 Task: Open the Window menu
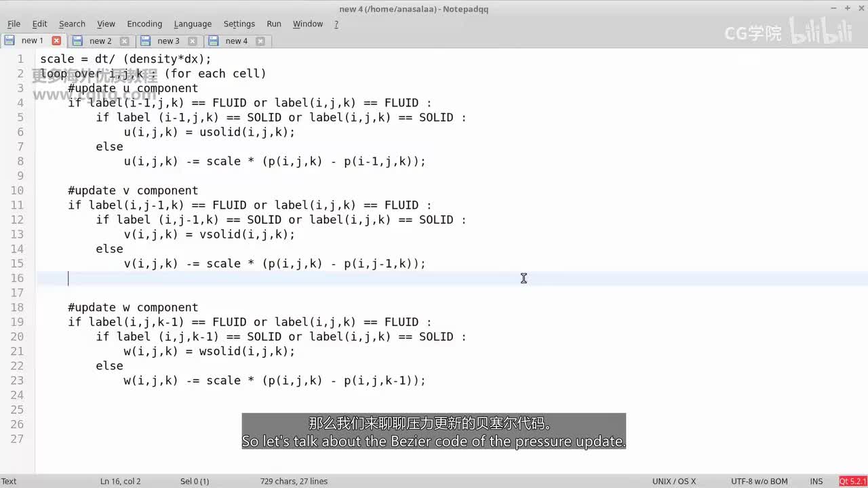click(308, 24)
